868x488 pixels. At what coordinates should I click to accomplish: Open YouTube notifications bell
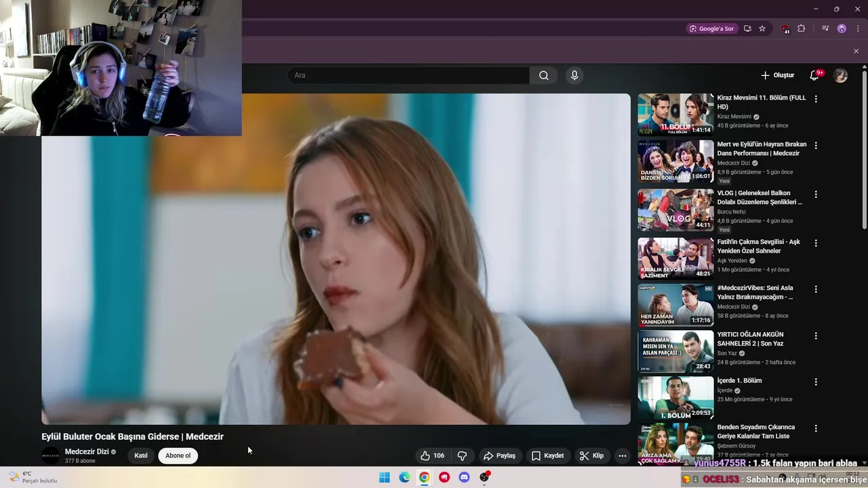click(x=815, y=75)
